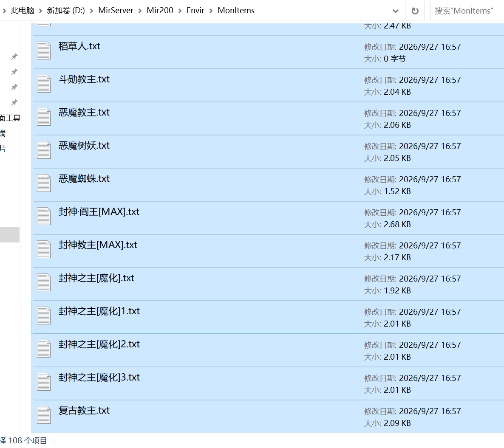Click the file icon of 封神·阎王[MAX].txt
Screen dimensions: 504x448
point(44,216)
